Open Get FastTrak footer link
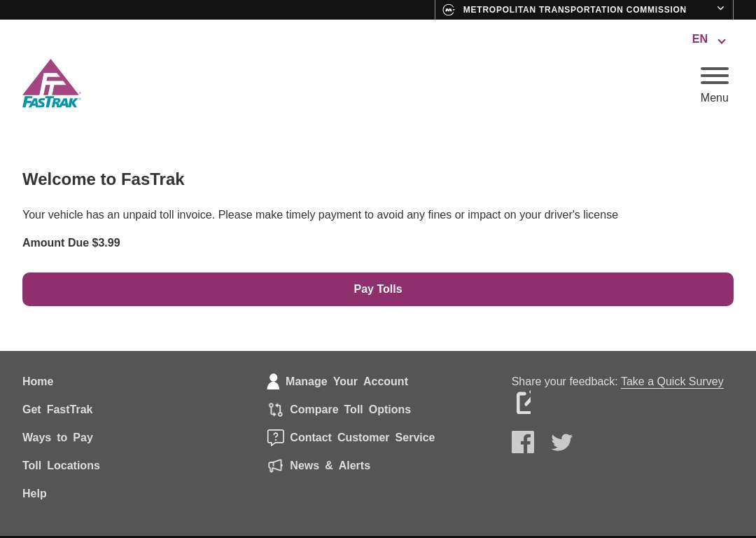The height and width of the screenshot is (538, 756). coord(57,410)
